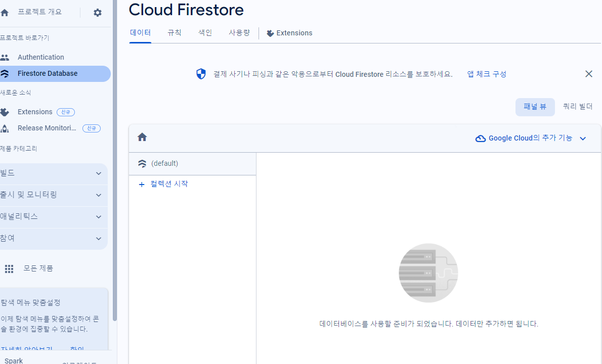This screenshot has width=602, height=364.
Task: Click the Firestore Database sidebar icon
Action: [x=5, y=74]
